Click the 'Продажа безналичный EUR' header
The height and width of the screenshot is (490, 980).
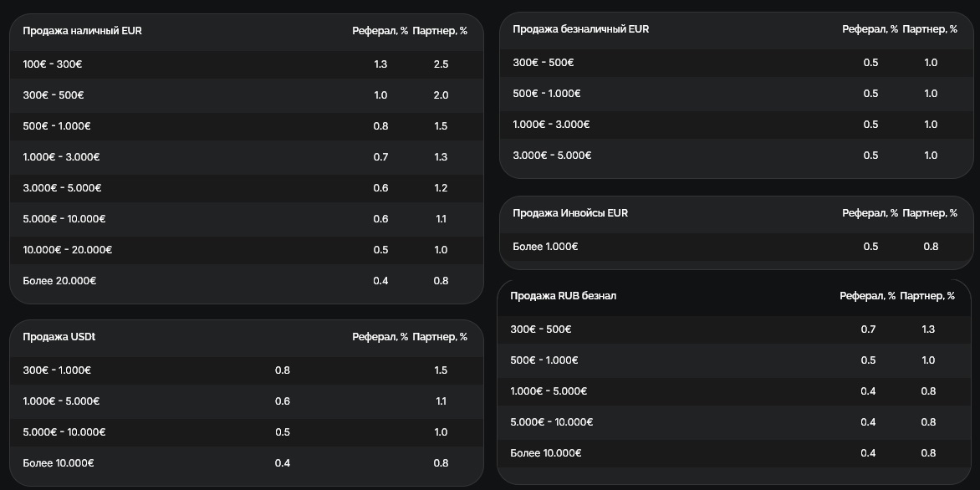click(580, 28)
